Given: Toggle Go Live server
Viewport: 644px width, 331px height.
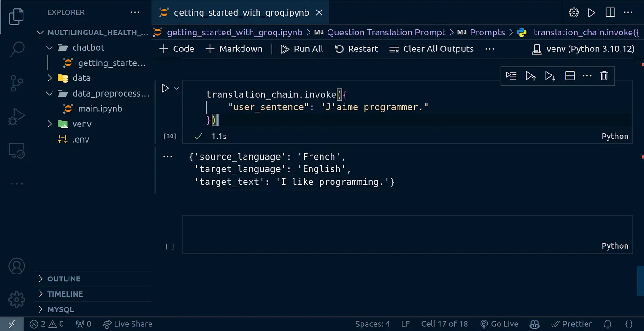Looking at the screenshot, I should (x=499, y=324).
